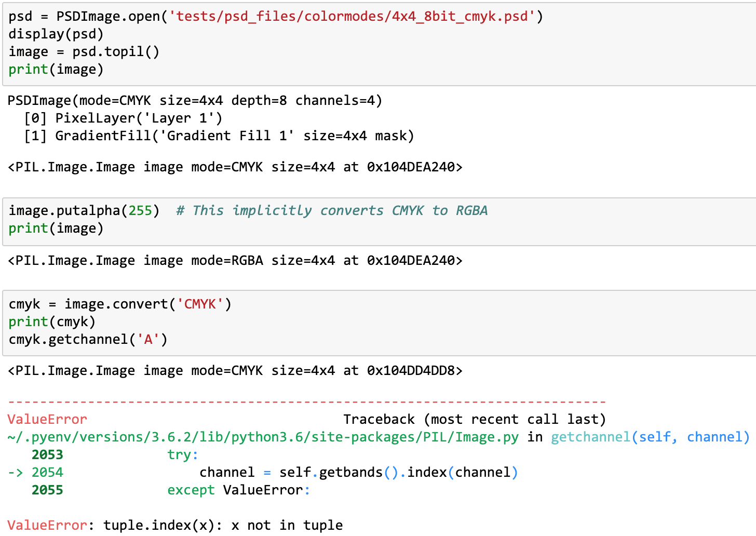Select the PixelLayer('Layer 1') entry
This screenshot has height=536, width=756.
click(122, 118)
